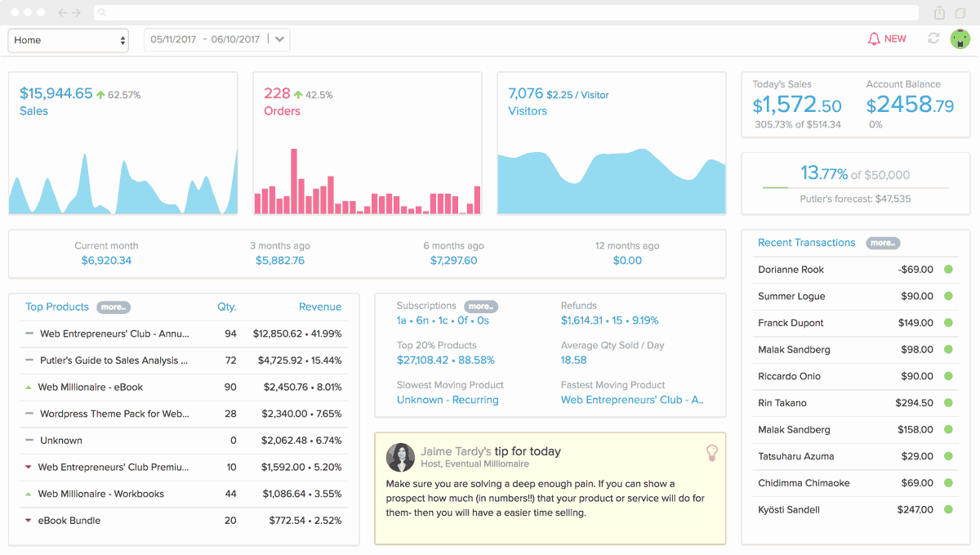Open the green user avatar menu
The height and width of the screenshot is (555, 980).
(x=960, y=38)
